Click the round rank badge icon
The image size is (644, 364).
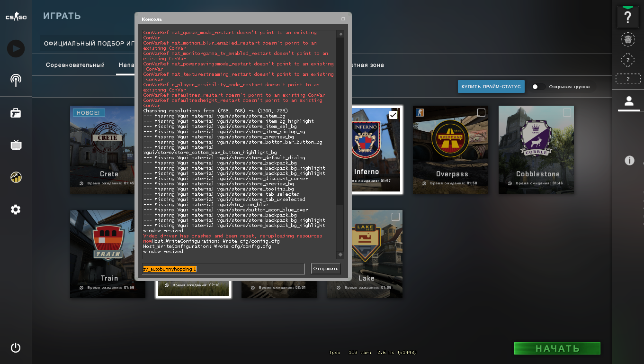(628, 40)
